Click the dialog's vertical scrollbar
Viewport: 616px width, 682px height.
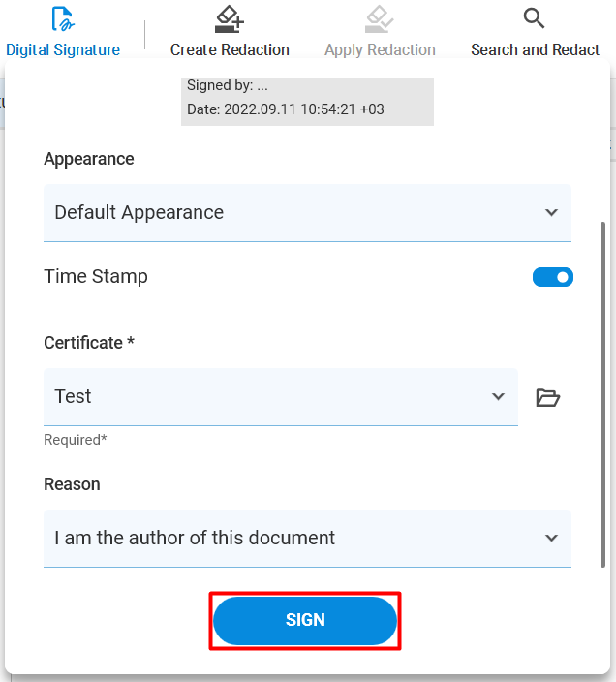tap(602, 394)
